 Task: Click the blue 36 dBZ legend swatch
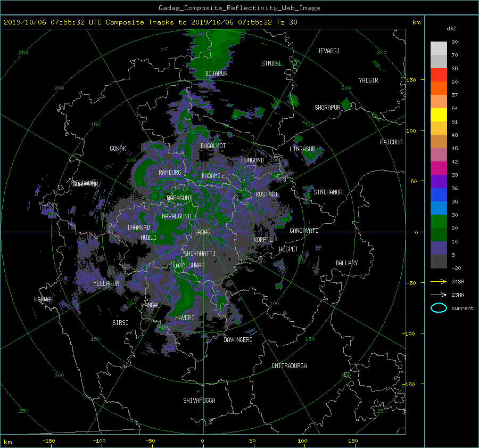[x=439, y=195]
